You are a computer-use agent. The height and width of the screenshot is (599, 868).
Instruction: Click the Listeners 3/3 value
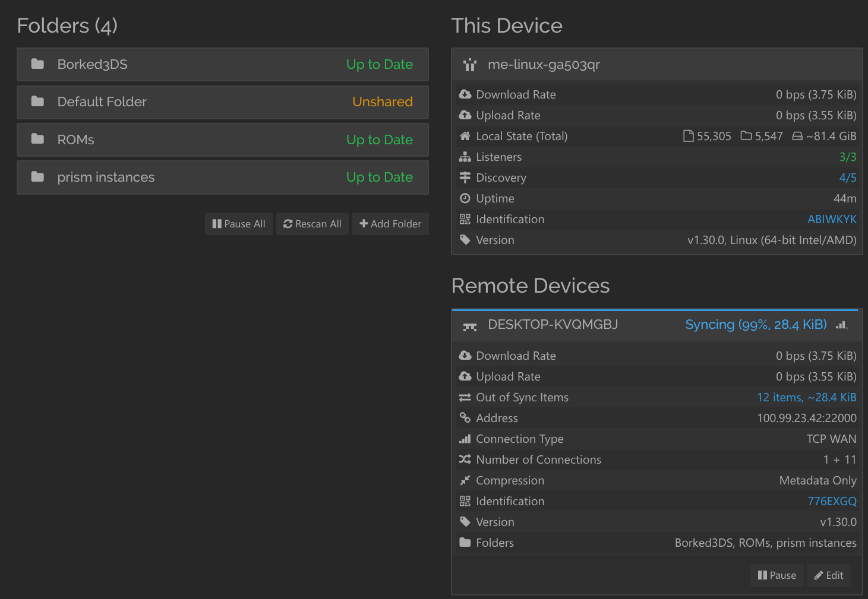coord(848,157)
